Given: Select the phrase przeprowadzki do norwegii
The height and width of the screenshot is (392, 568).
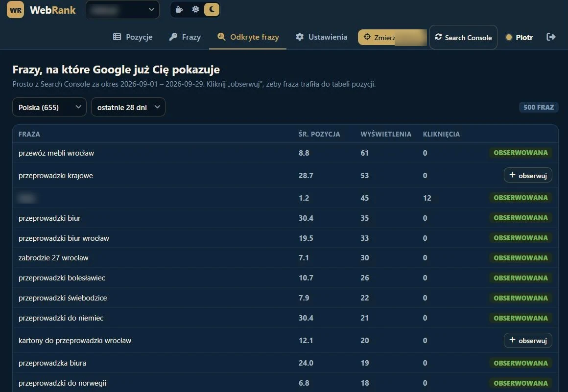Looking at the screenshot, I should click(62, 383).
